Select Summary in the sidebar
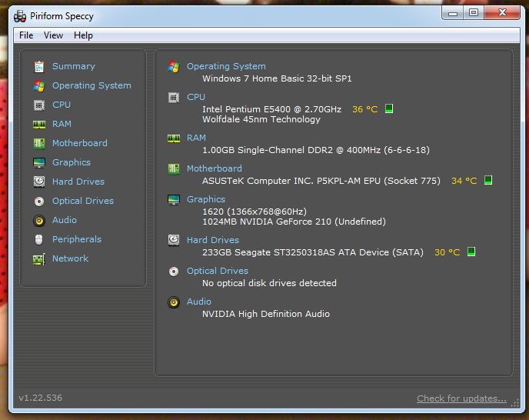Viewport: 529px width, 420px height. [73, 66]
